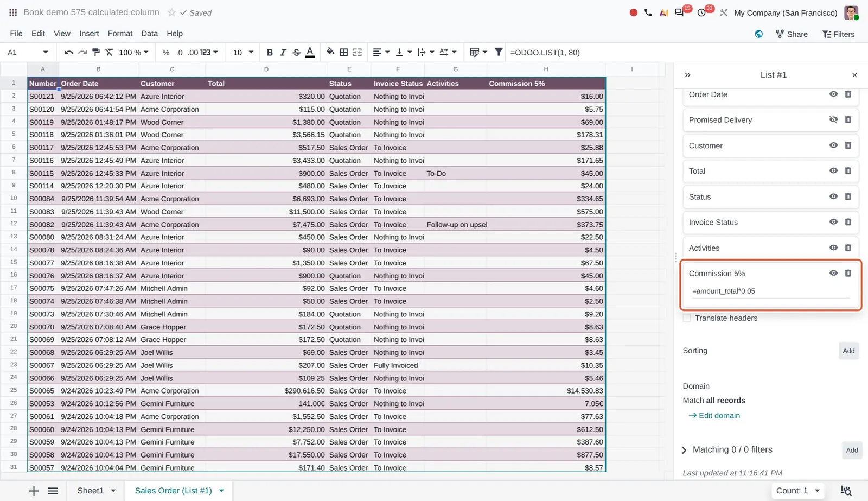The height and width of the screenshot is (501, 868).
Task: Open the Edit menu
Action: (x=38, y=33)
